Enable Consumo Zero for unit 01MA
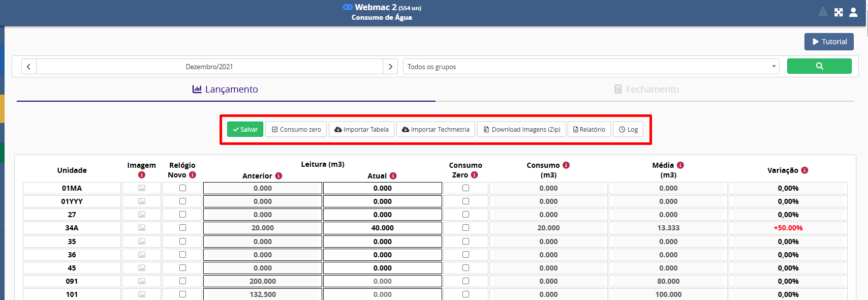Screen dimensions: 868x300 (x=466, y=188)
